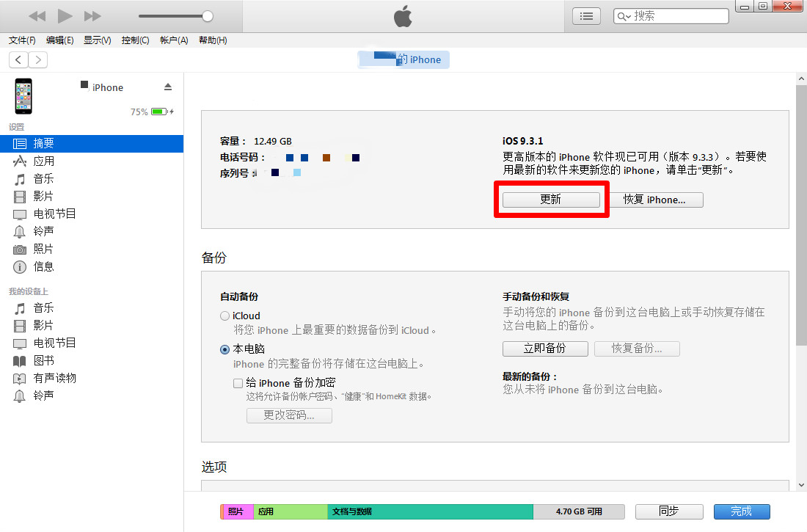Image resolution: width=807 pixels, height=532 pixels.
Task: Open 照片 photos in the sidebar
Action: (92, 249)
